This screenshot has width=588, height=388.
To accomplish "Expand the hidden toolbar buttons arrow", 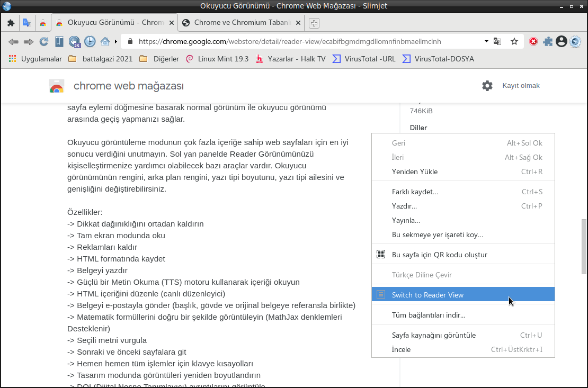I will (x=116, y=42).
